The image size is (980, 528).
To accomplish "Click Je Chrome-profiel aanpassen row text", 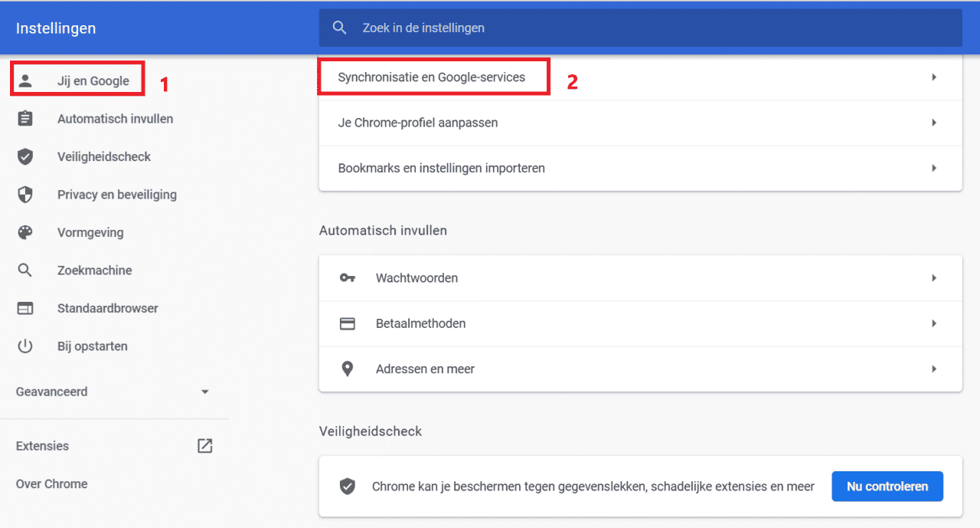I will (418, 123).
